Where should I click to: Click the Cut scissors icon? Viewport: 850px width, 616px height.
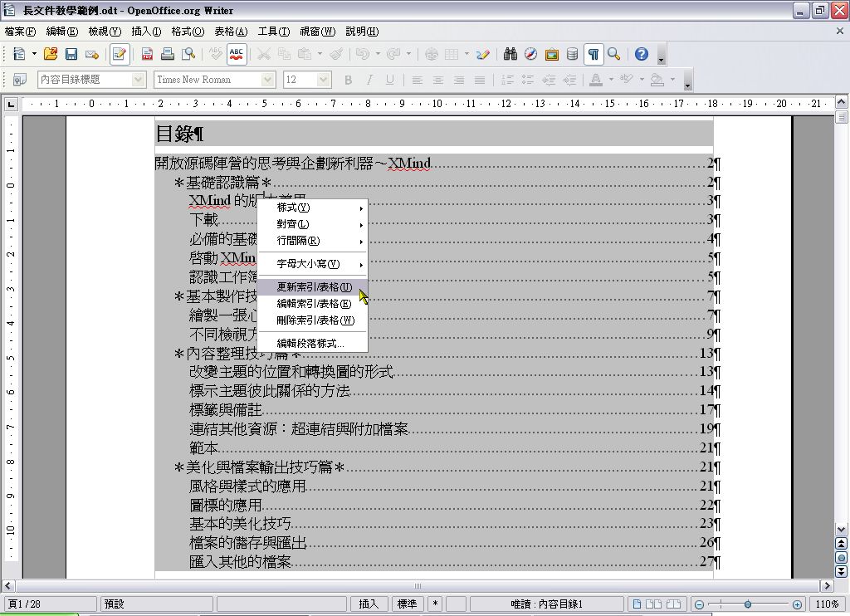point(263,54)
